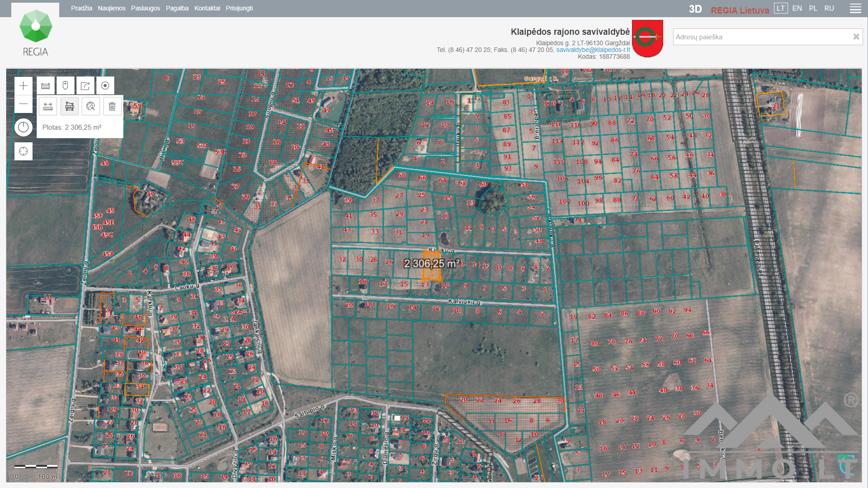Open Pradžia menu item
The height and width of the screenshot is (488, 868).
[81, 8]
